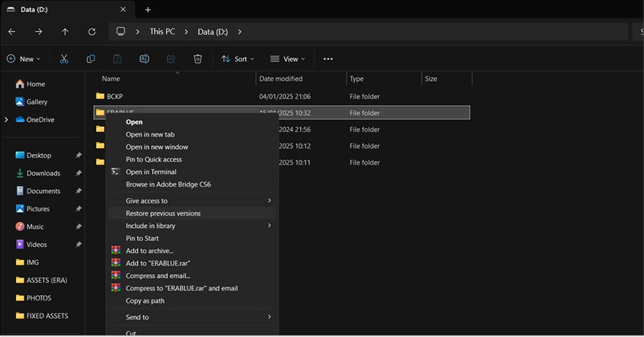Select Browse in Adobe Bridge CS6
Screen dimensions: 644x337
(x=191, y=184)
